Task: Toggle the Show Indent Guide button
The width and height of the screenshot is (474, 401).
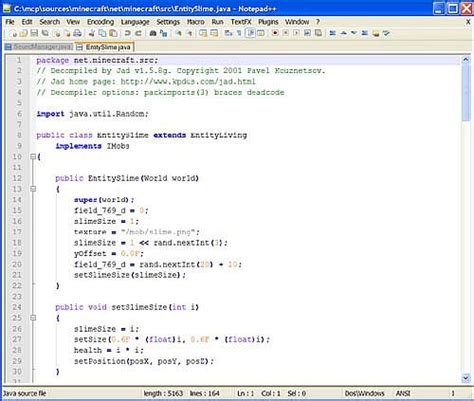Action: 251,33
